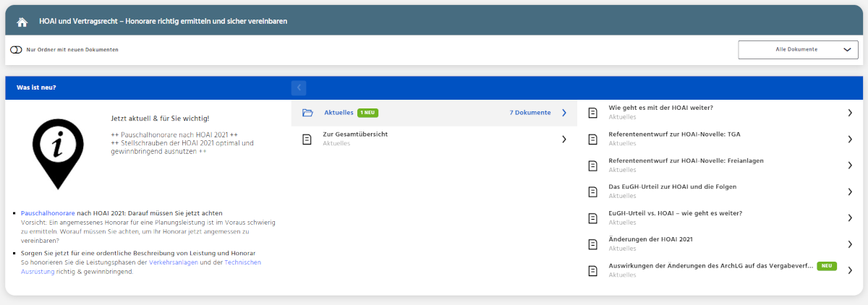Click the Aktuelles folder icon
This screenshot has width=868, height=305.
point(307,113)
